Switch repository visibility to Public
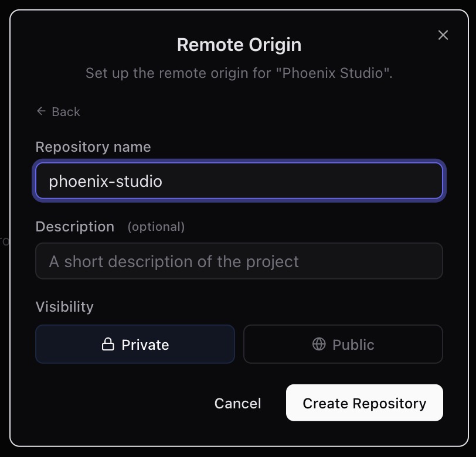 click(343, 345)
